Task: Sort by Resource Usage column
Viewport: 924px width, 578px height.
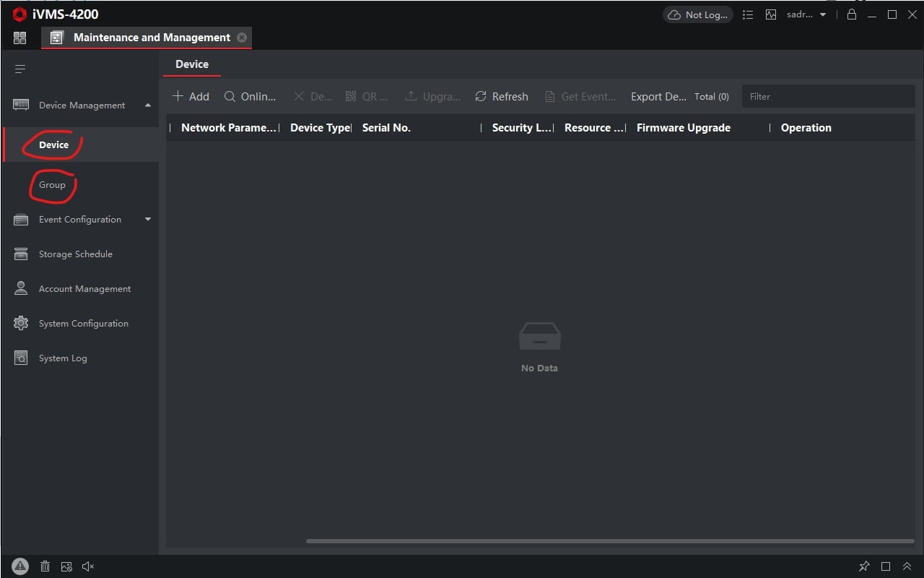Action: point(594,128)
